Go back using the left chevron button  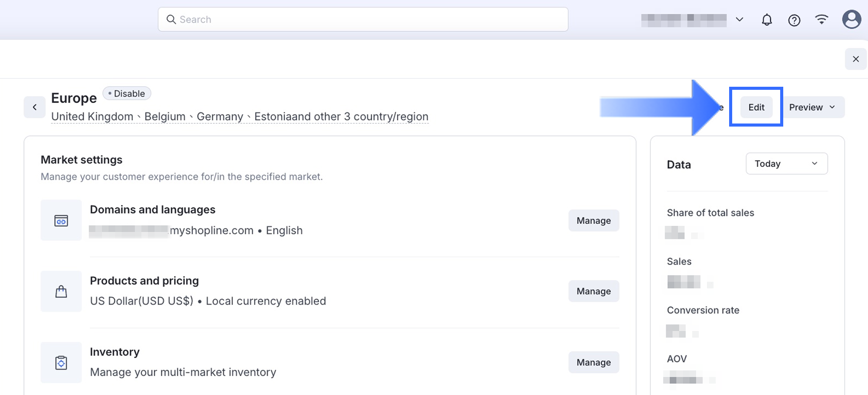(35, 107)
